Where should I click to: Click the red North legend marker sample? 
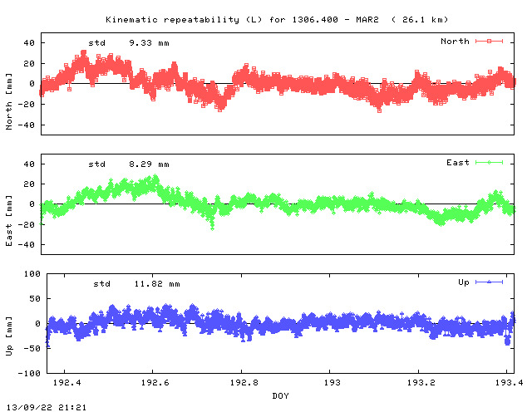click(x=489, y=42)
